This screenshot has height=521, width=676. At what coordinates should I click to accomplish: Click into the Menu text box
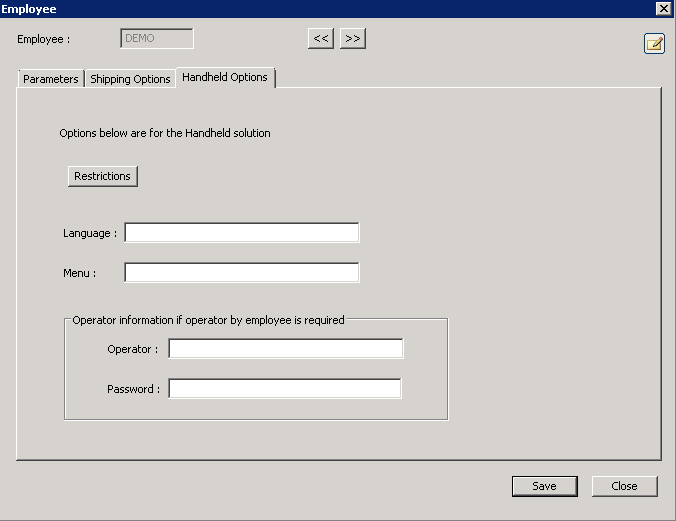241,272
